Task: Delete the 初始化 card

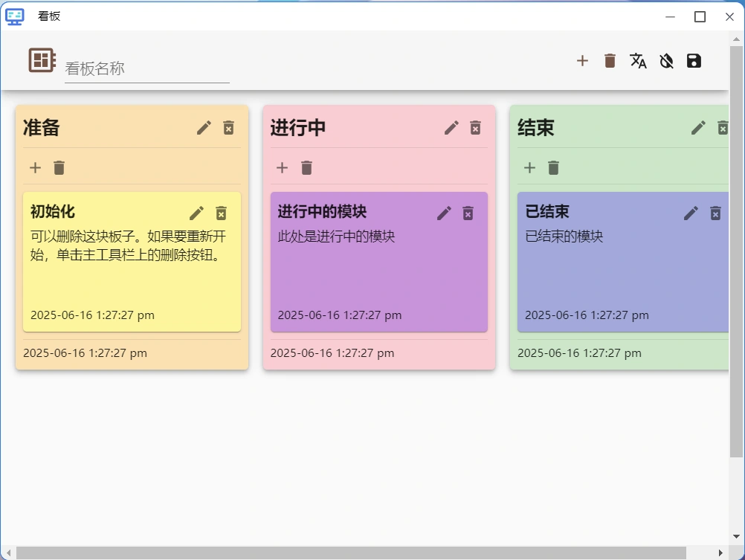Action: pyautogui.click(x=221, y=213)
